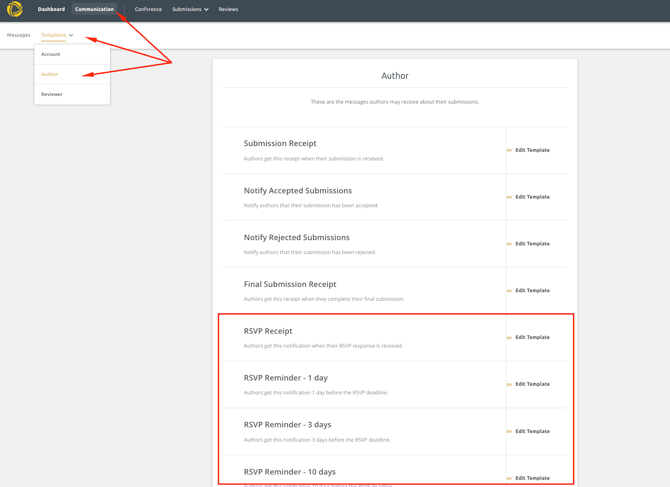The height and width of the screenshot is (487, 670).
Task: Click pencil icon for Notify Accepted Submissions
Action: 509,197
